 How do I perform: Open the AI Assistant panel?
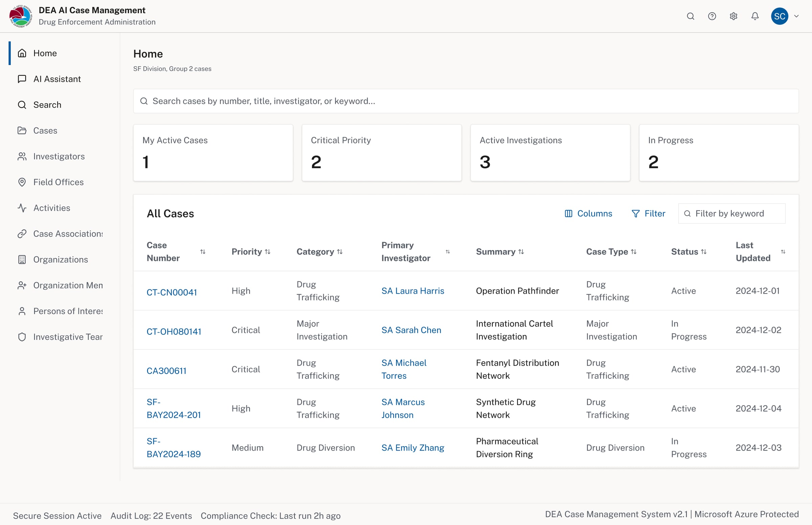pos(57,79)
